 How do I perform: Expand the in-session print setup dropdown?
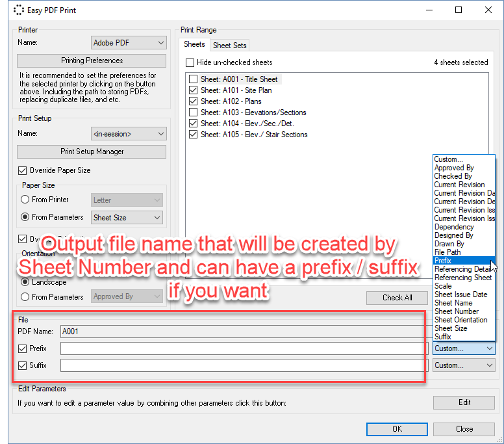(x=129, y=134)
